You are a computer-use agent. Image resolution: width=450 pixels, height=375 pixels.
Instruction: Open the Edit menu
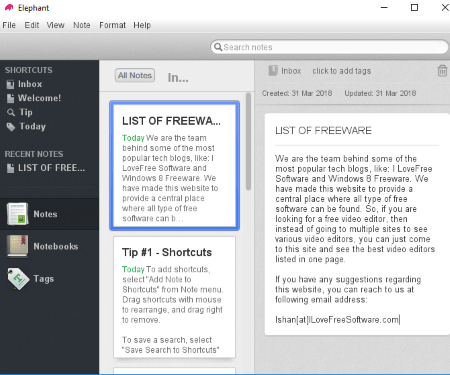(x=32, y=25)
